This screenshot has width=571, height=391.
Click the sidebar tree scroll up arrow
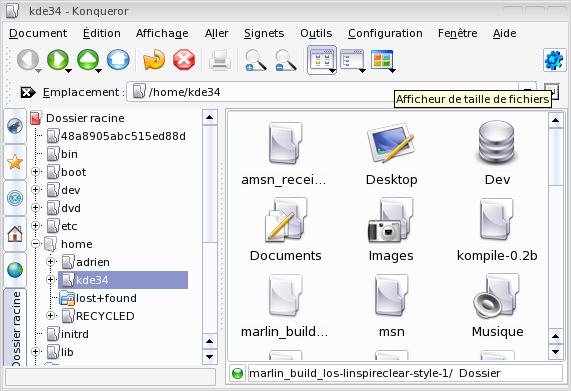coord(209,117)
